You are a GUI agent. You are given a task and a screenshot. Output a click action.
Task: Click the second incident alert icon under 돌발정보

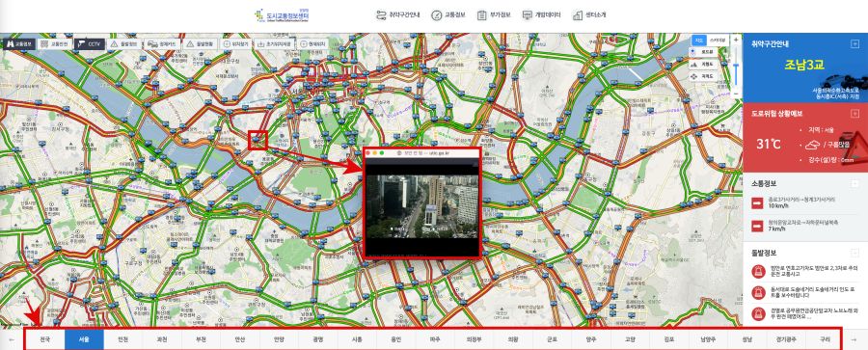click(x=757, y=292)
